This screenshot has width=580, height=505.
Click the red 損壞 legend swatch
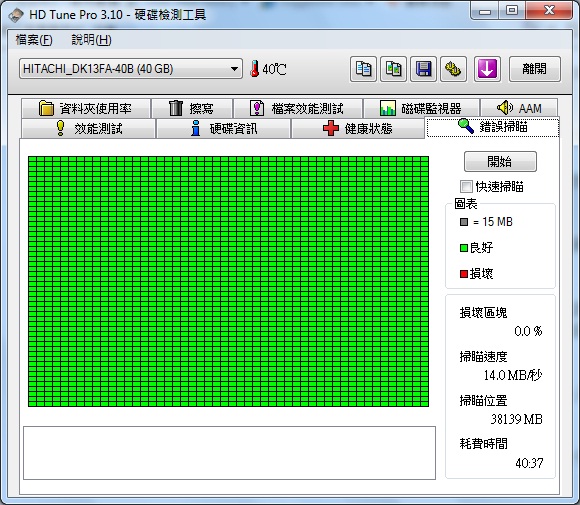click(x=464, y=274)
